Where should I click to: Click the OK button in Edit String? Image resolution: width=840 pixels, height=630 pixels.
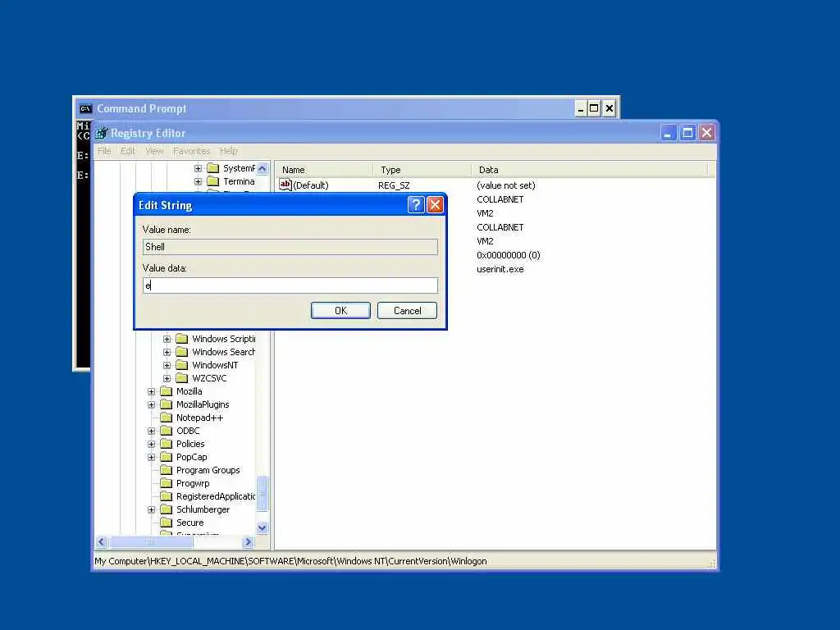[340, 311]
